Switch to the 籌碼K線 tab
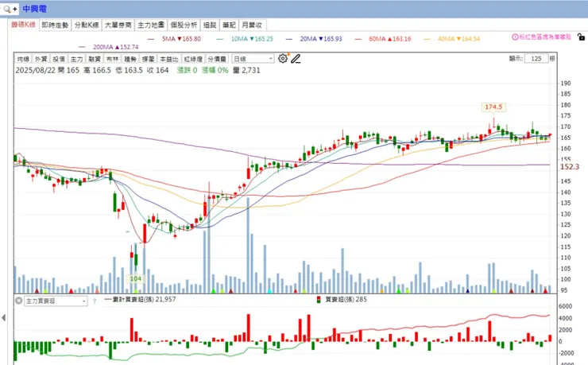This screenshot has width=588, height=365. (23, 25)
